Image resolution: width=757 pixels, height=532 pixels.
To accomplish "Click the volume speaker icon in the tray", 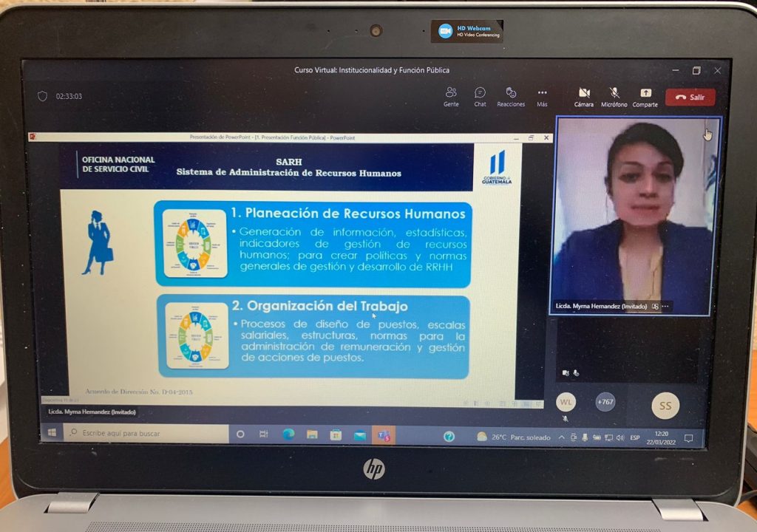I will 620,438.
